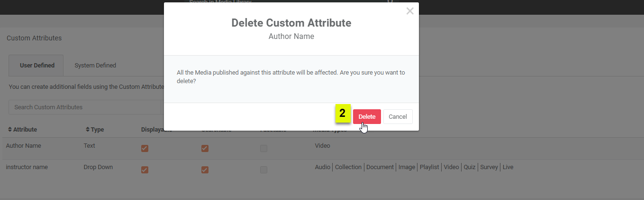The image size is (644, 200).
Task: Click the yellow step 2 marker
Action: click(x=342, y=114)
